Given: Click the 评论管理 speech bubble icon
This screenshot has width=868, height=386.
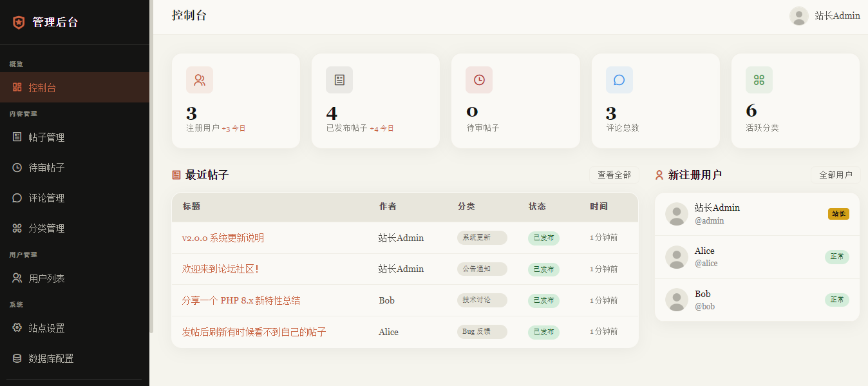Looking at the screenshot, I should click(x=17, y=197).
